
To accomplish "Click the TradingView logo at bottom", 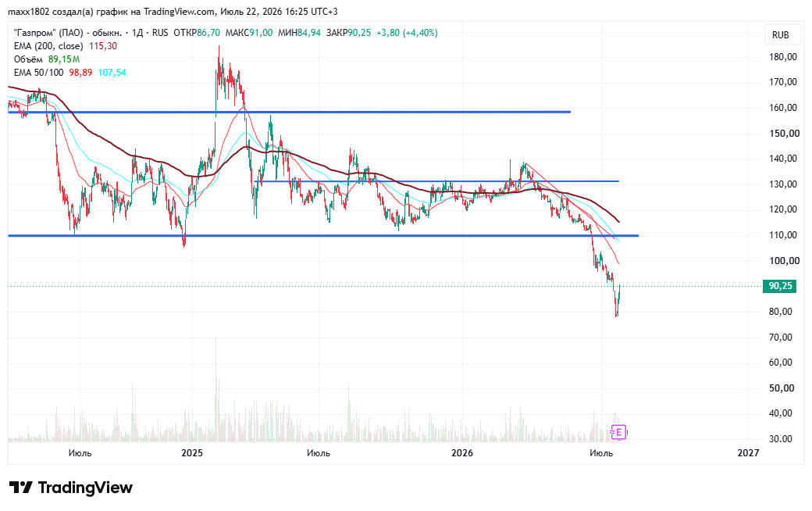I will tap(71, 488).
